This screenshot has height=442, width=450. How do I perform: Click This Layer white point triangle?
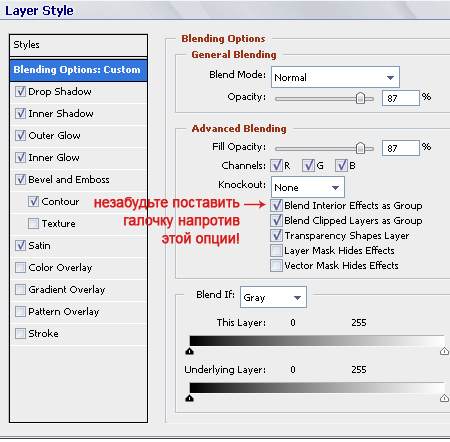(x=444, y=351)
